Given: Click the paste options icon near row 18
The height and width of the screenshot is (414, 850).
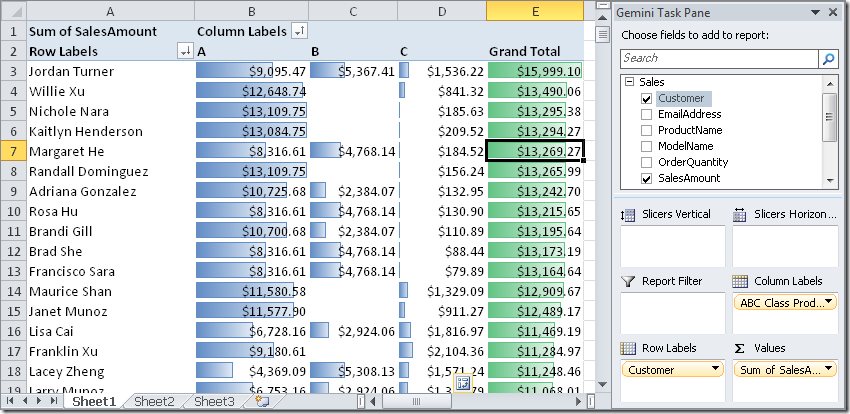Looking at the screenshot, I should pyautogui.click(x=464, y=384).
